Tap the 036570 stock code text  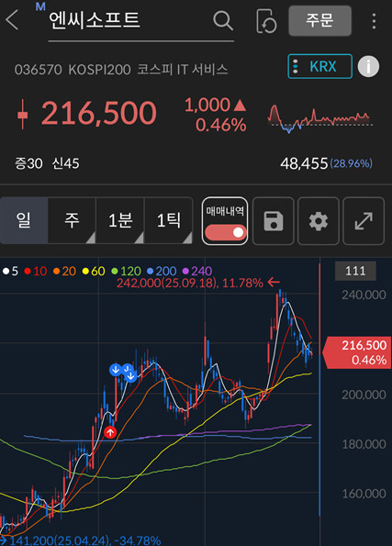(38, 70)
